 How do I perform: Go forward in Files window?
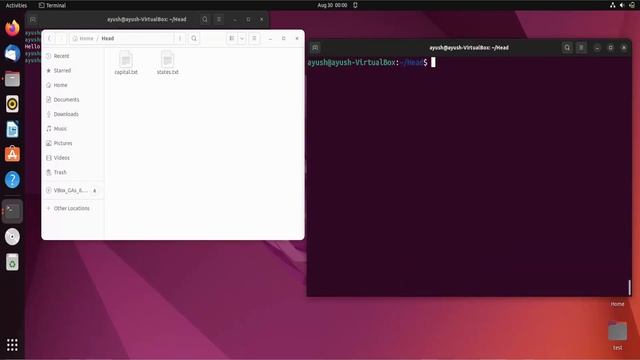pyautogui.click(x=61, y=38)
